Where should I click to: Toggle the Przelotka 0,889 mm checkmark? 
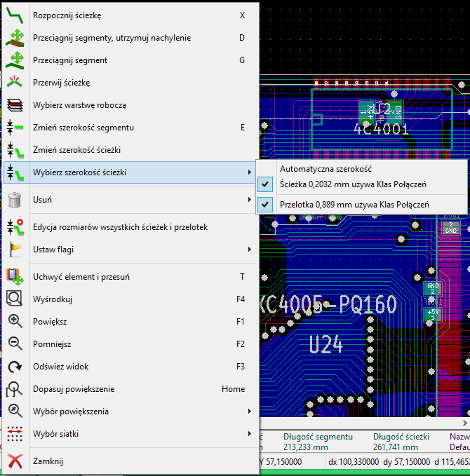[x=265, y=204]
